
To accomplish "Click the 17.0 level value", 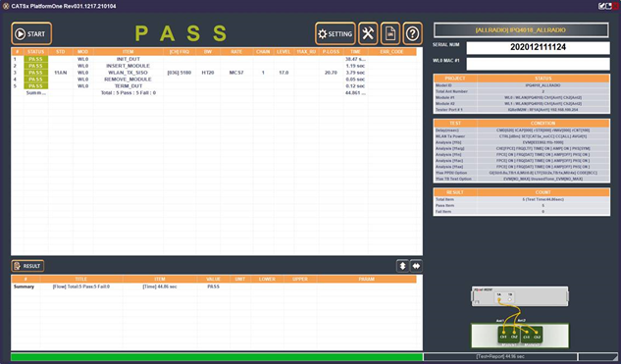I will (x=284, y=73).
